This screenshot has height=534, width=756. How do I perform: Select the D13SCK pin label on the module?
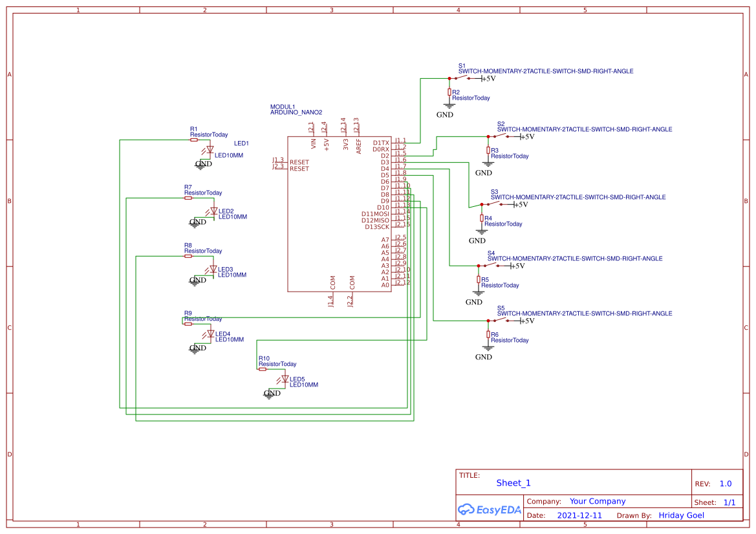click(376, 226)
